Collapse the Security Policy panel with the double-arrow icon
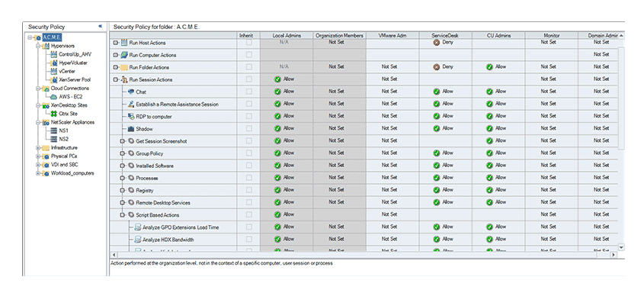This screenshot has height=293, width=644. tap(100, 26)
